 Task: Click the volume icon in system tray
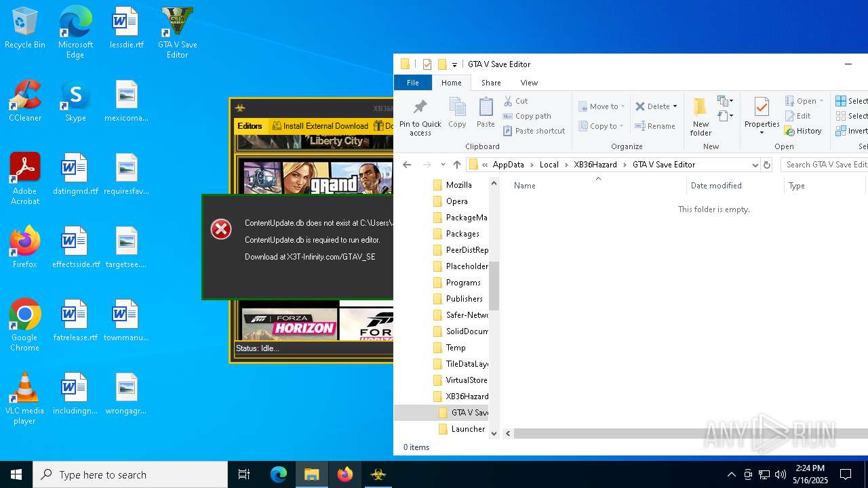781,474
